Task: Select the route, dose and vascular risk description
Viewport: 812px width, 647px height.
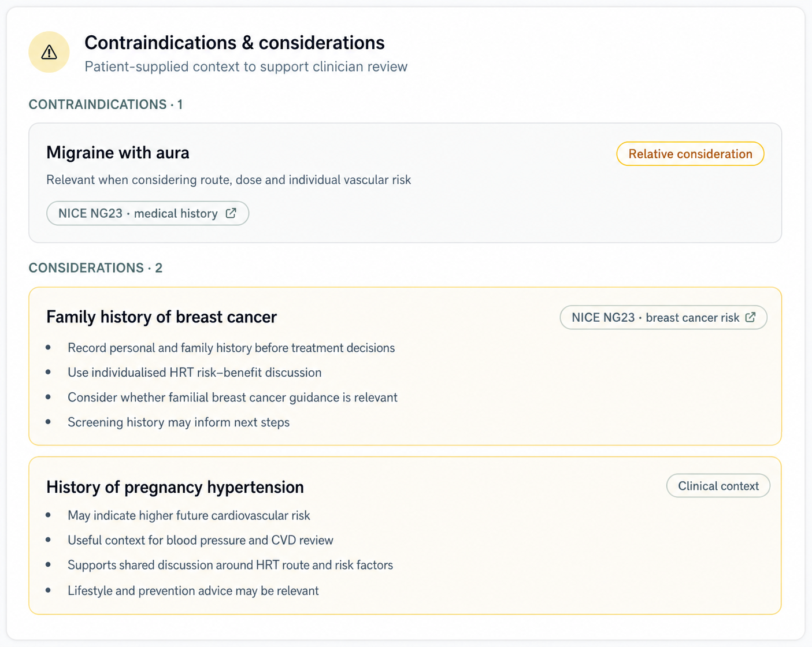Action: (228, 180)
